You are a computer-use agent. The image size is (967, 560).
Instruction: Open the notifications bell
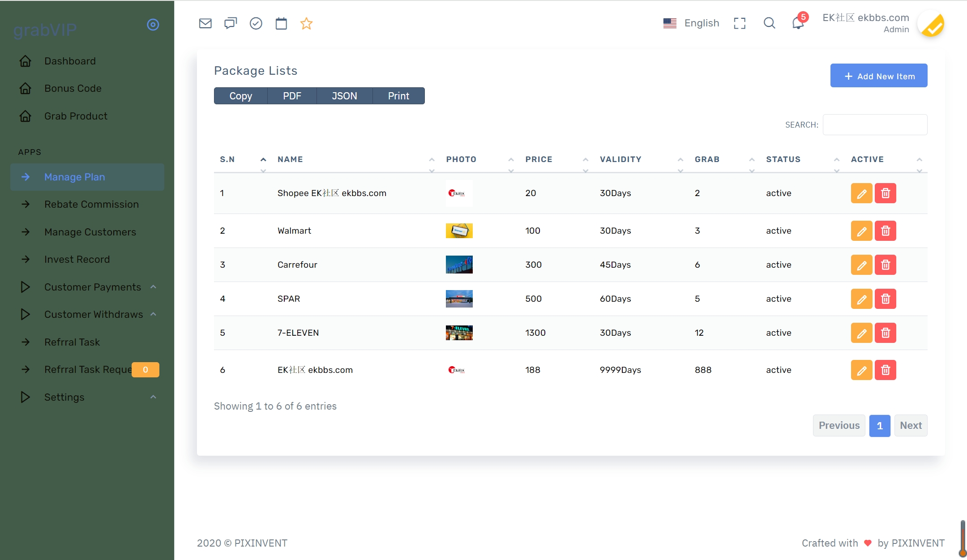pos(798,23)
